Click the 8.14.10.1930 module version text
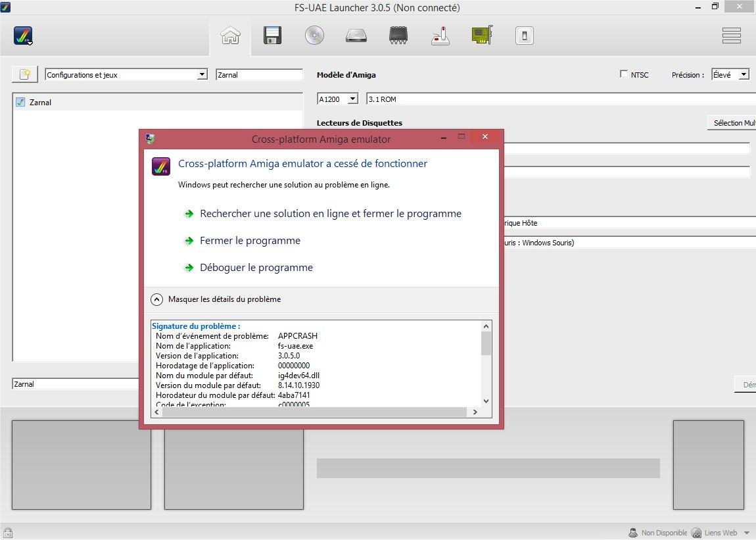The image size is (756, 540). (298, 385)
